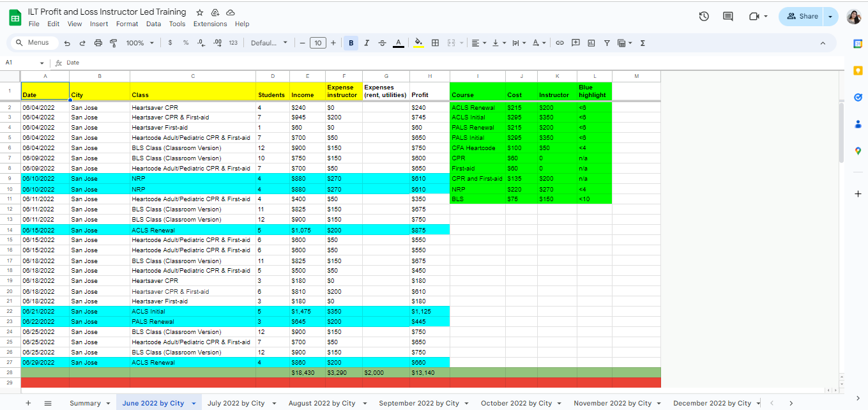Image resolution: width=868 pixels, height=410 pixels.
Task: Open the fill color picker
Action: (419, 43)
